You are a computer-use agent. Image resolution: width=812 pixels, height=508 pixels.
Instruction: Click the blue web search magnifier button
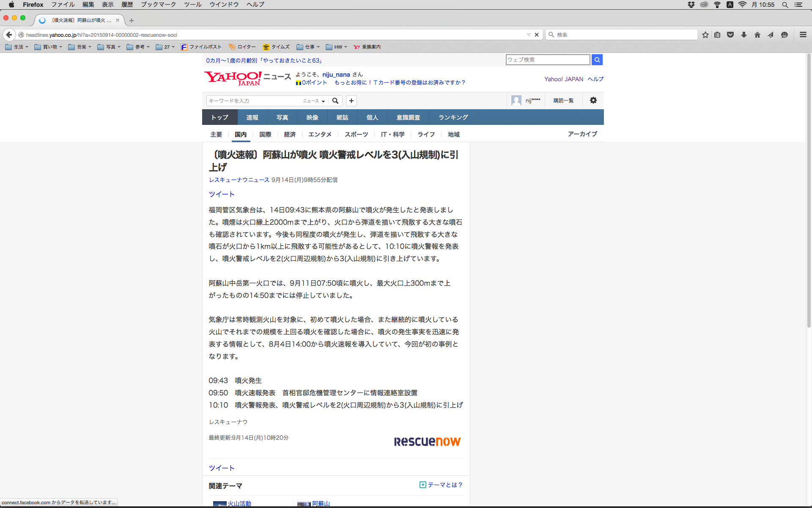point(597,60)
